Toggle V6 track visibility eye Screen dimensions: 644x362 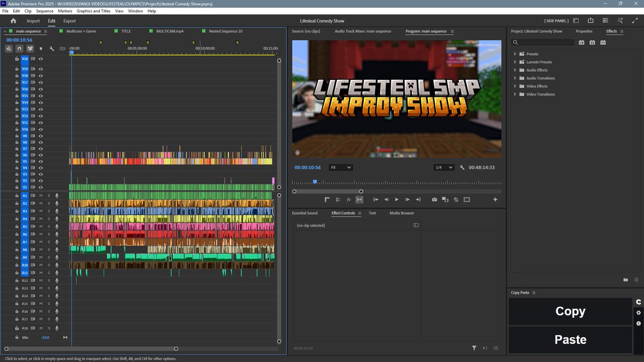[40, 155]
